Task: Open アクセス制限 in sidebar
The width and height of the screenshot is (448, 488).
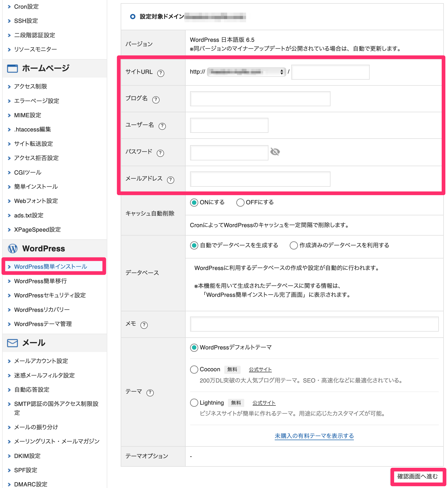Action: point(30,87)
